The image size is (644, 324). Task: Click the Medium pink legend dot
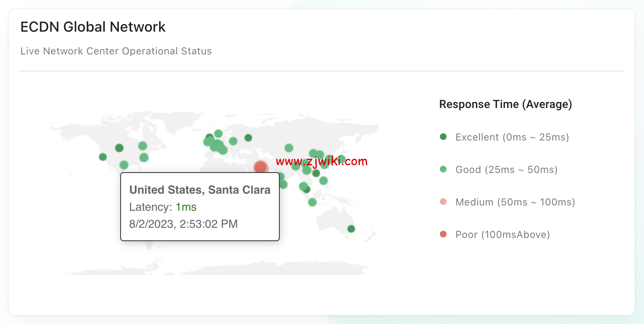click(443, 202)
